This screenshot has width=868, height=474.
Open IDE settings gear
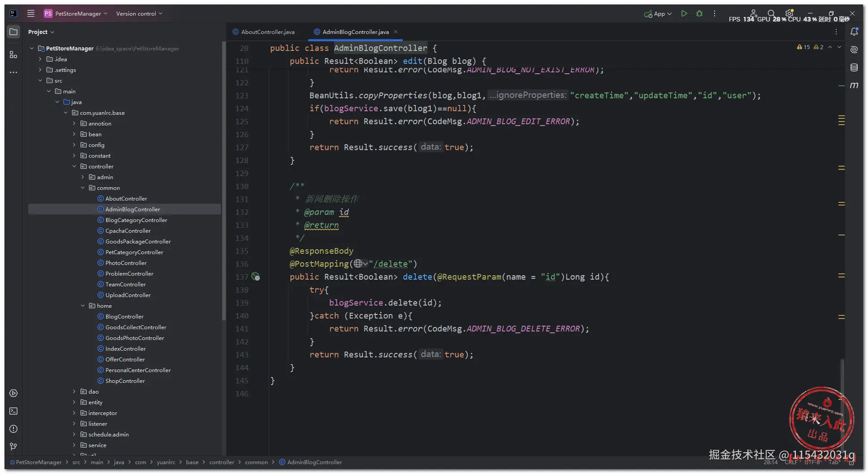pyautogui.click(x=789, y=13)
